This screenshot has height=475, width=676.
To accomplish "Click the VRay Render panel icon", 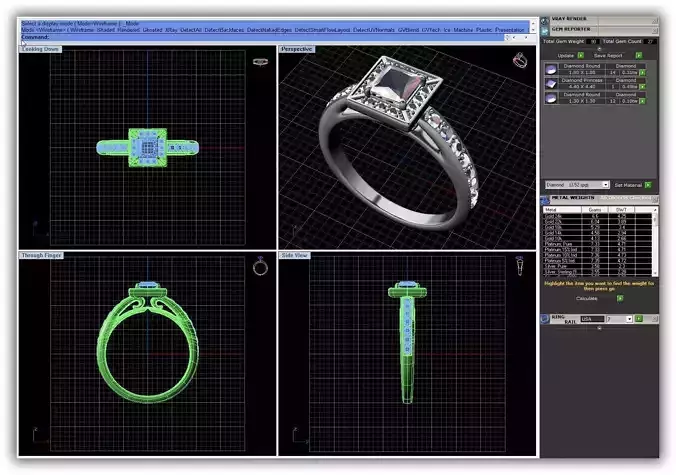I will point(545,20).
